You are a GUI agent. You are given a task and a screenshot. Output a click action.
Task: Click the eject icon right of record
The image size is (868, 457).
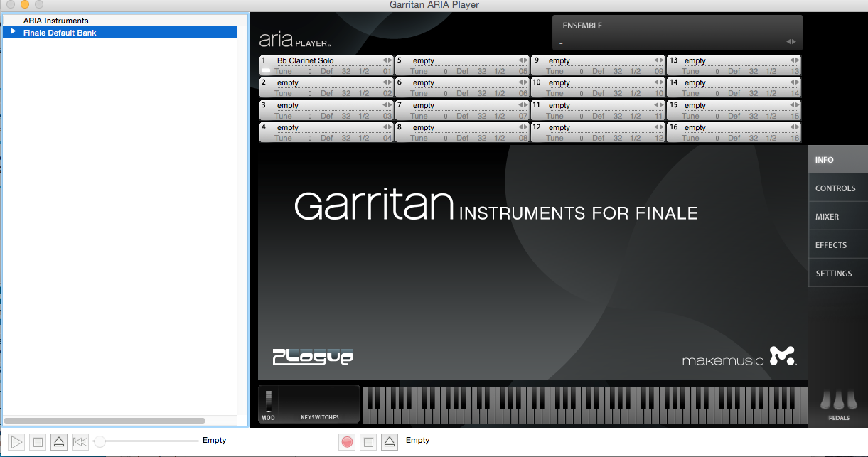pyautogui.click(x=389, y=442)
